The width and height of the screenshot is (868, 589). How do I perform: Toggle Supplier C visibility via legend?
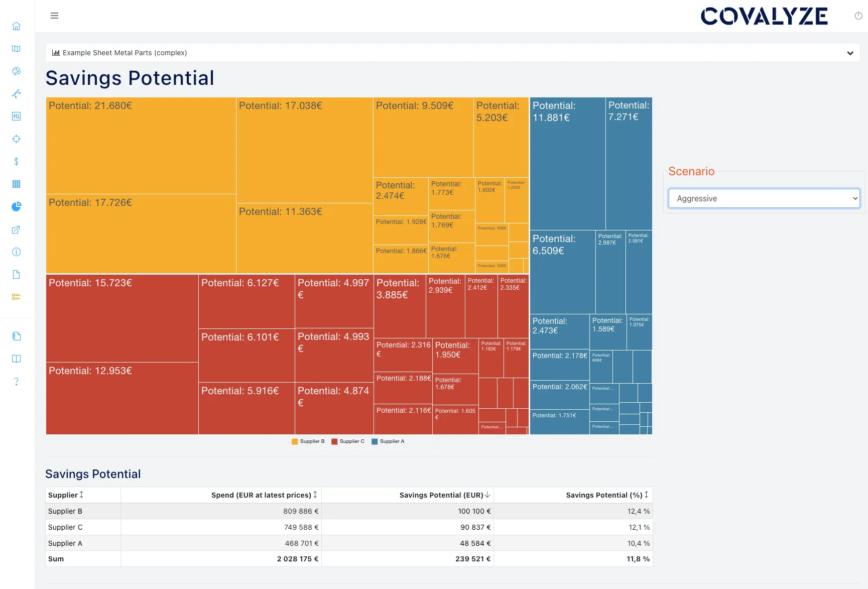tap(348, 441)
